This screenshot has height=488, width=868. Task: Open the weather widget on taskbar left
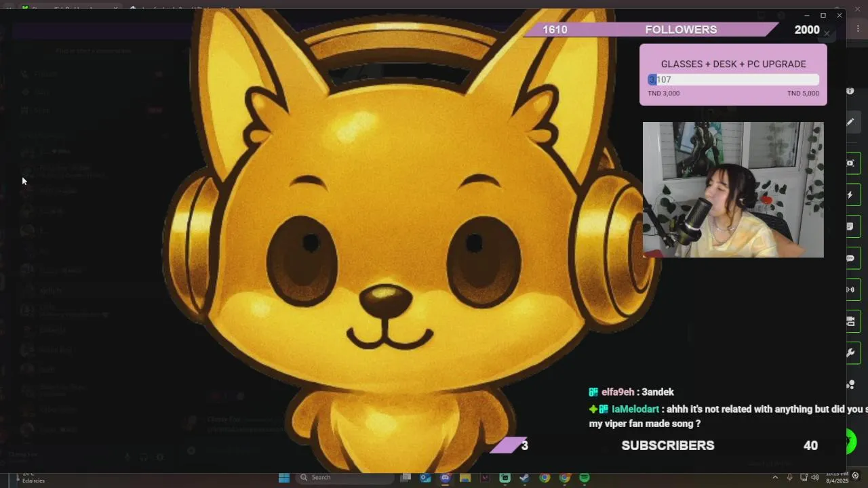pyautogui.click(x=31, y=478)
